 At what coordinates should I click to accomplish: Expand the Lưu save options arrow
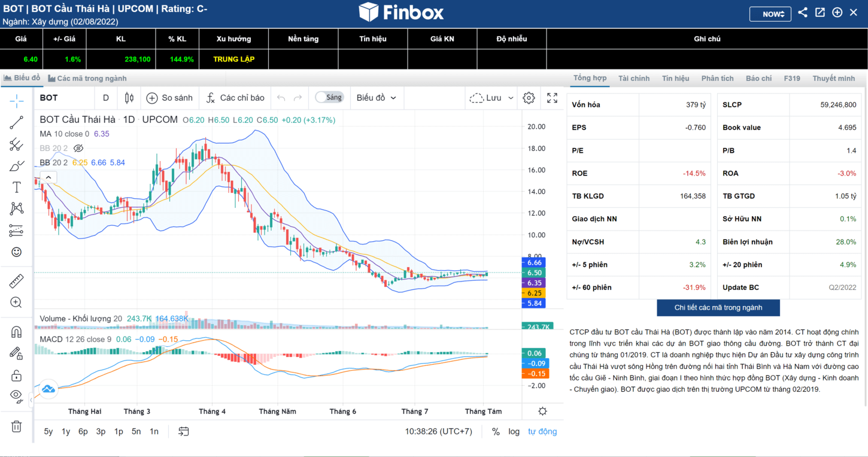click(x=511, y=98)
